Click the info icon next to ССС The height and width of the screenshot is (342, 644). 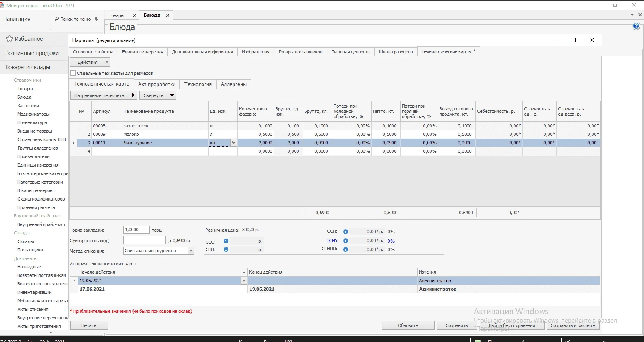tap(226, 241)
